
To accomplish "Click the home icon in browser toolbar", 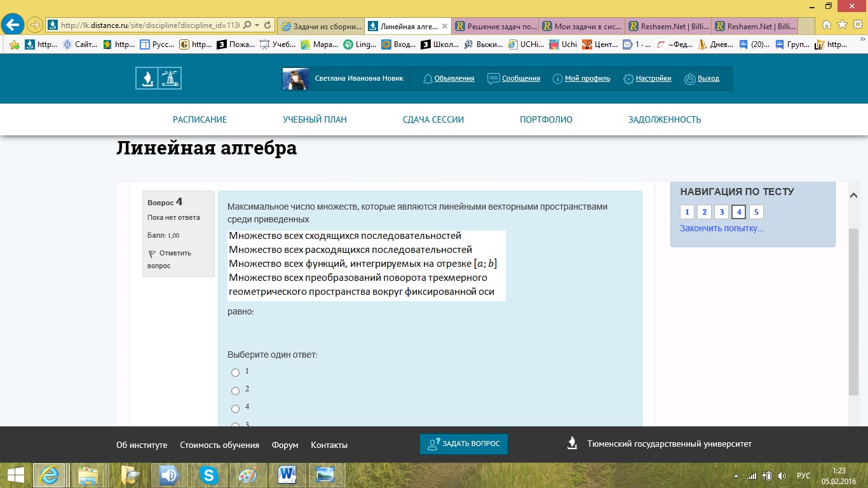I will (827, 25).
